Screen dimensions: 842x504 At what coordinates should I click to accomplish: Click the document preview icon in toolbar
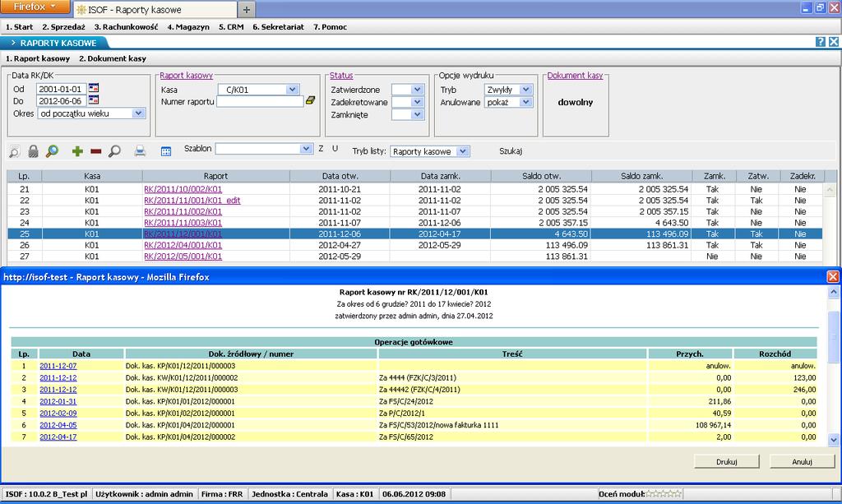(x=15, y=151)
